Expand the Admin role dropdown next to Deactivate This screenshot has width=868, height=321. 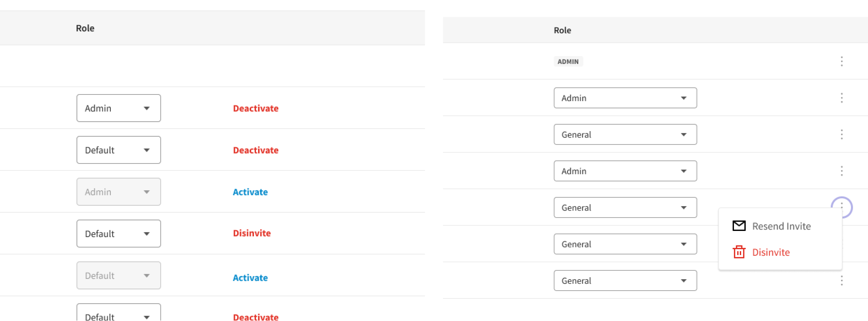(x=119, y=108)
